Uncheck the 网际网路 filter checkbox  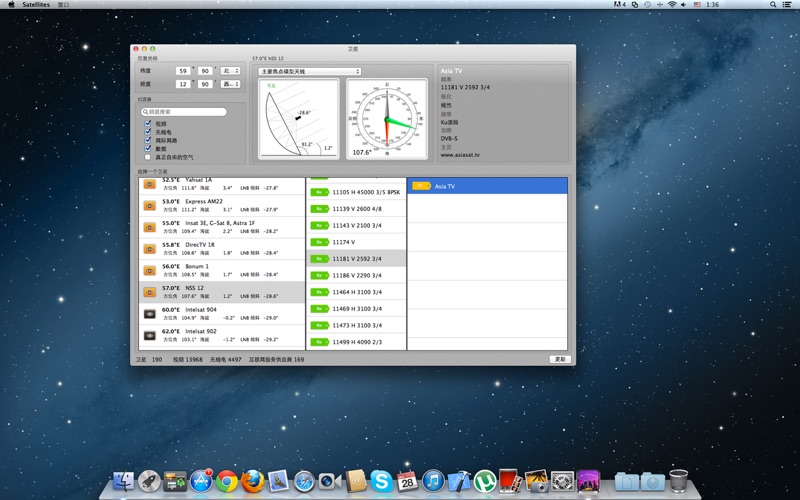[148, 140]
